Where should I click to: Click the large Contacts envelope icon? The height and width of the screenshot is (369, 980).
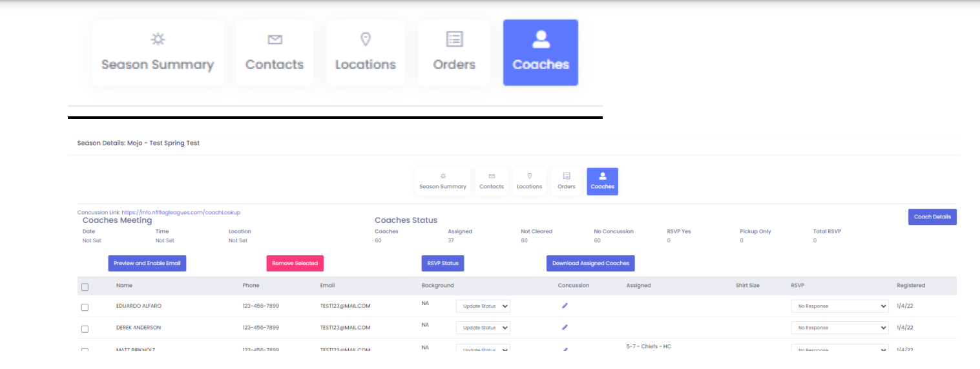pyautogui.click(x=275, y=39)
